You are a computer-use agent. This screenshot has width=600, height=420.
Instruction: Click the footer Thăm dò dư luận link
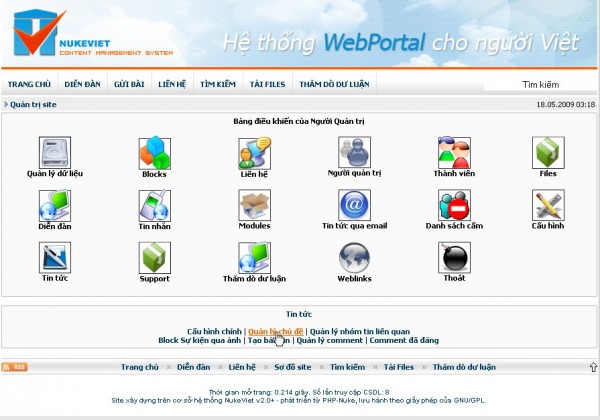464,367
